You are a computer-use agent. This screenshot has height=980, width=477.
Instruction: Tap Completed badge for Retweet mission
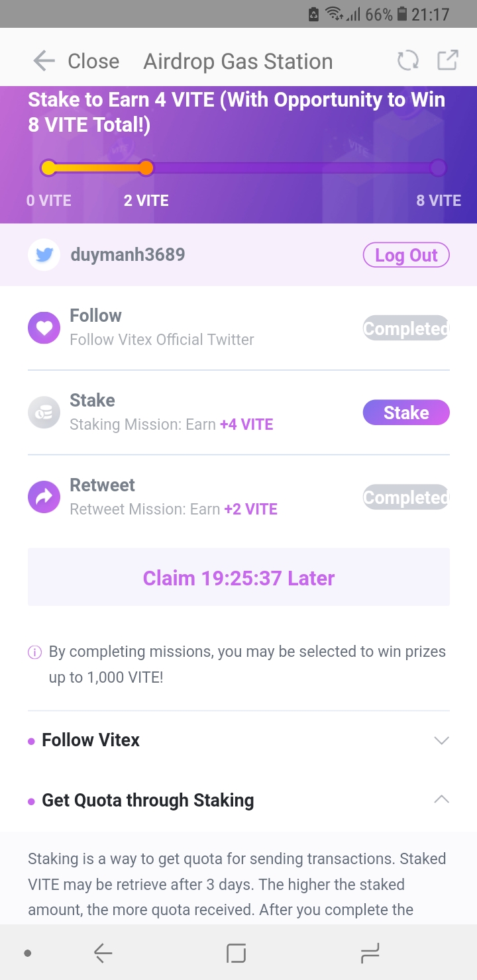click(405, 497)
